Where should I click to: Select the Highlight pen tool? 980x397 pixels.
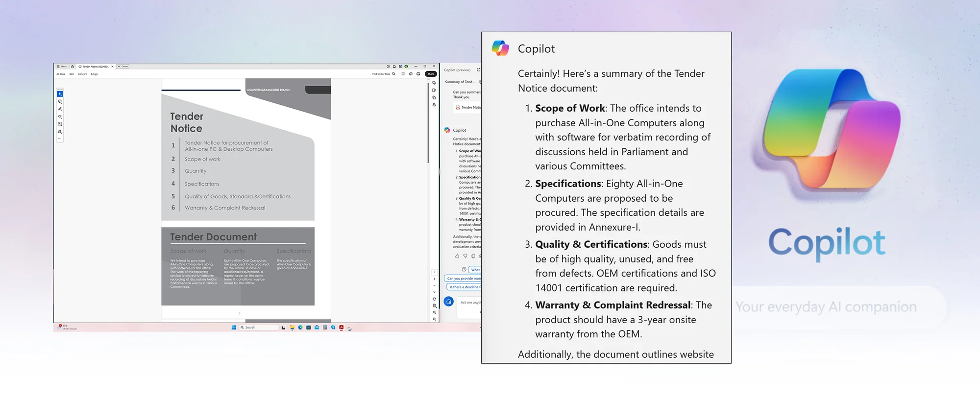(60, 109)
